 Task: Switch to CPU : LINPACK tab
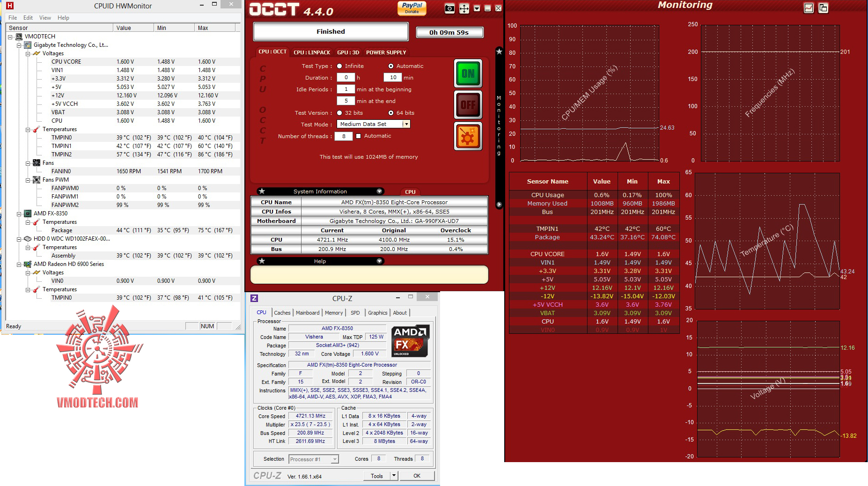click(312, 52)
